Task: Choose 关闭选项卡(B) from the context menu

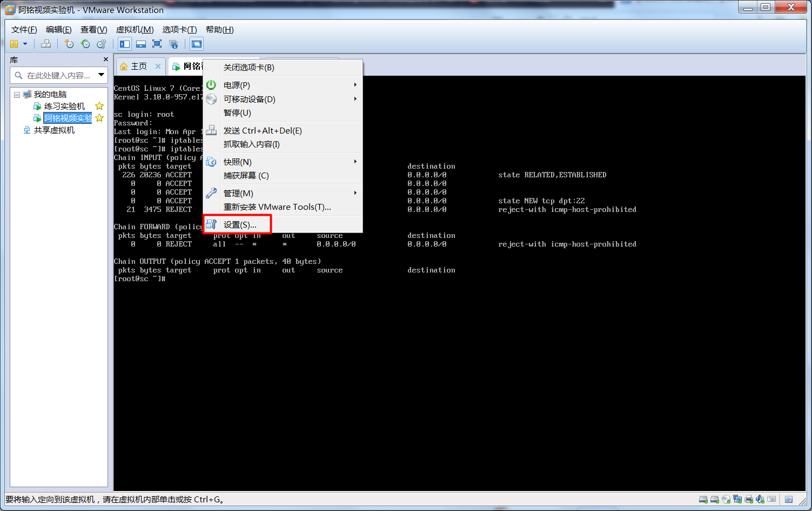Action: coord(283,68)
